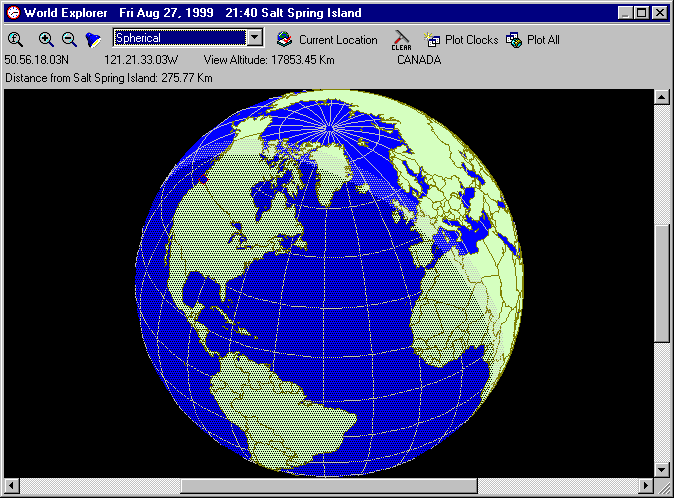Click the blue bell alarm icon
This screenshot has height=498, width=674.
[x=93, y=40]
